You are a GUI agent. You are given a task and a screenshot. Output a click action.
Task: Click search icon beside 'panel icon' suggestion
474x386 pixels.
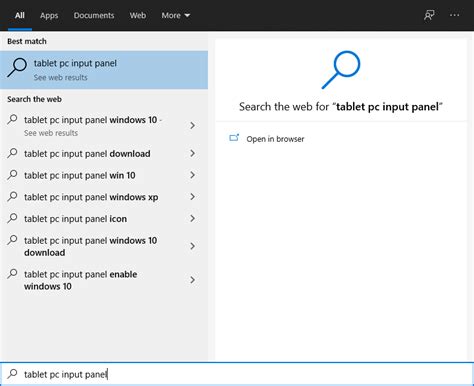(12, 218)
